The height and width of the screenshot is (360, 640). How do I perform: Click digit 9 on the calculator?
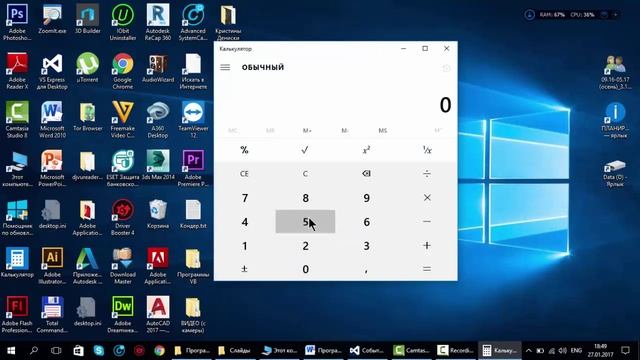pyautogui.click(x=366, y=198)
